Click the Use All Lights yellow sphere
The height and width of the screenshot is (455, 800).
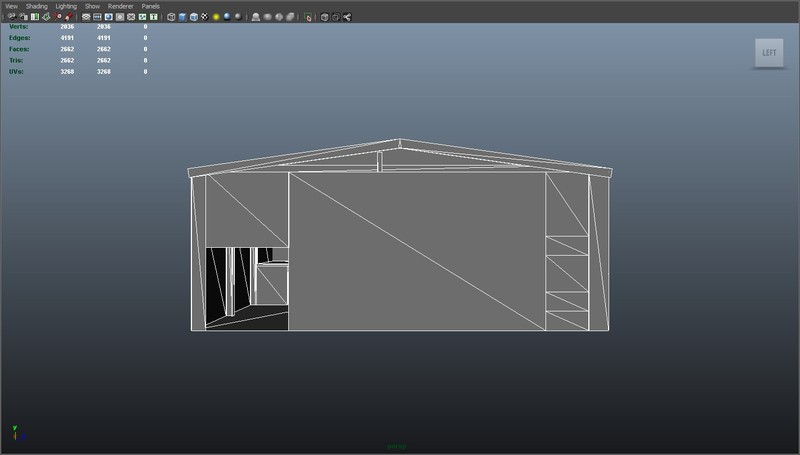point(216,17)
